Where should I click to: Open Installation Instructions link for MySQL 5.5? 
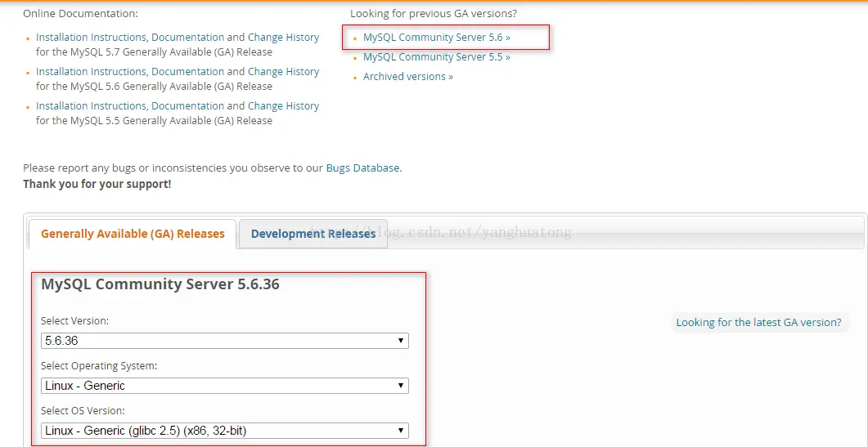(x=92, y=105)
